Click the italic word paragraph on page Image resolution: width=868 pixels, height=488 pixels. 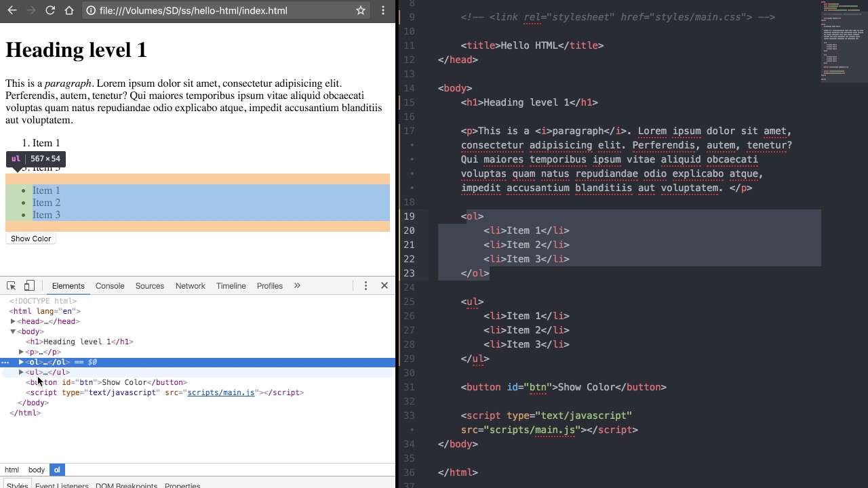tap(68, 83)
